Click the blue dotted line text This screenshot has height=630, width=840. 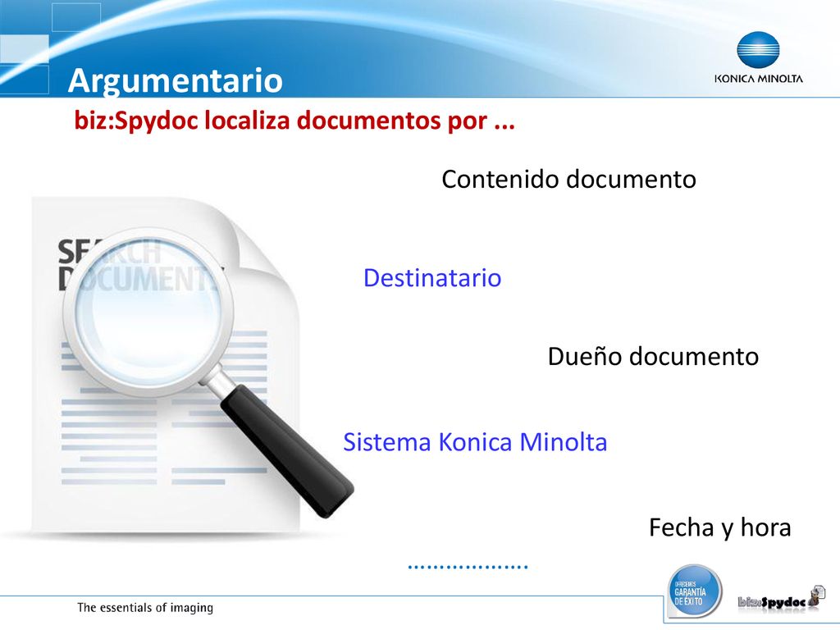coord(468,566)
